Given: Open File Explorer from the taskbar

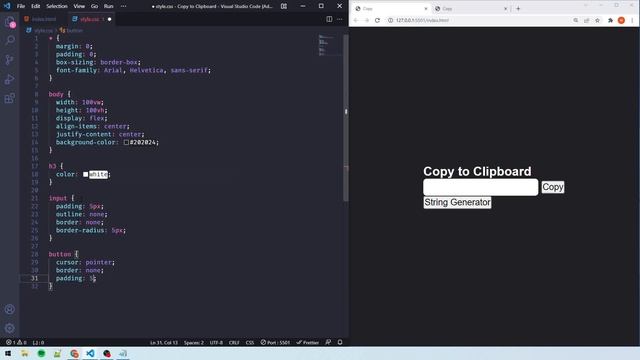Looking at the screenshot, I should pyautogui.click(x=24, y=353).
